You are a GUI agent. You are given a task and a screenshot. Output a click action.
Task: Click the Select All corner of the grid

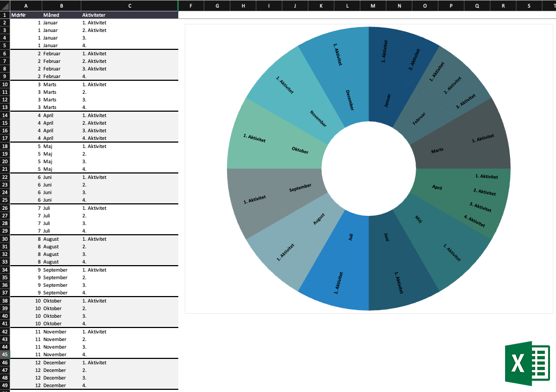[x=4, y=5]
